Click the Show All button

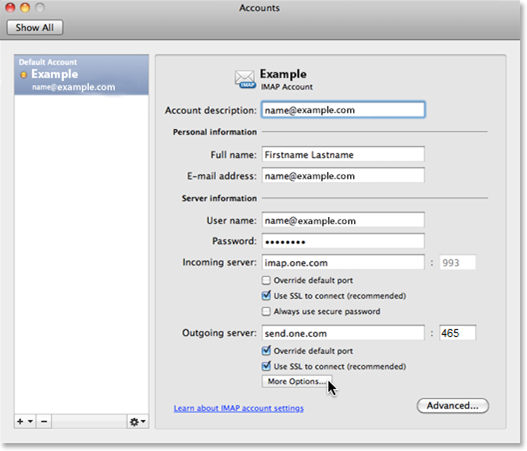point(35,28)
